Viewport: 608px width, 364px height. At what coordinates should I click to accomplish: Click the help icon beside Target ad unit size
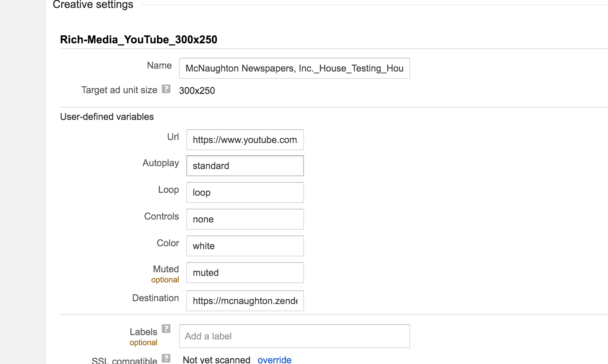click(x=166, y=89)
